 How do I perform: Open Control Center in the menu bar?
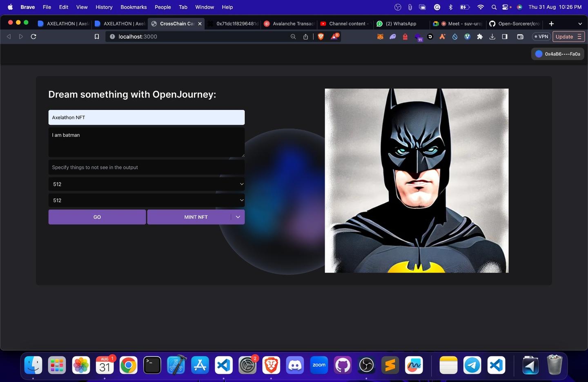click(506, 7)
